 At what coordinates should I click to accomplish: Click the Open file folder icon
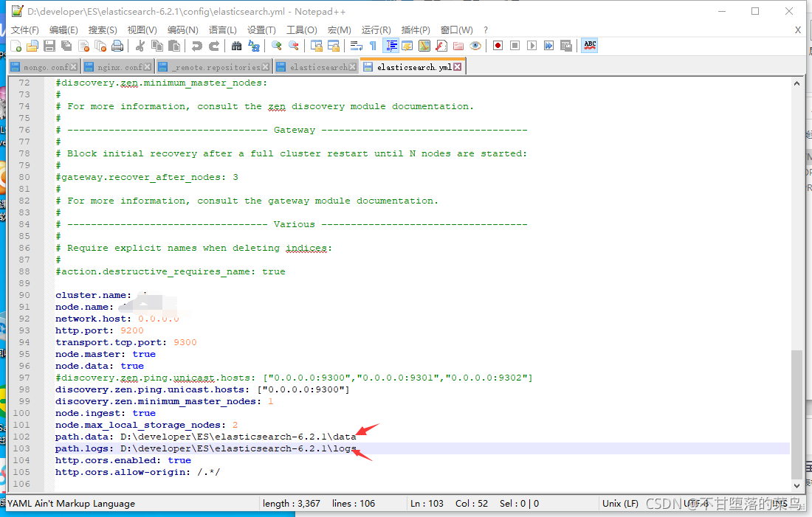point(32,46)
